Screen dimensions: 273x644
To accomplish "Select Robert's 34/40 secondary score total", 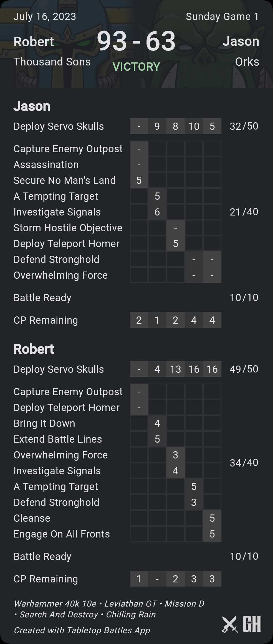I will (x=244, y=463).
